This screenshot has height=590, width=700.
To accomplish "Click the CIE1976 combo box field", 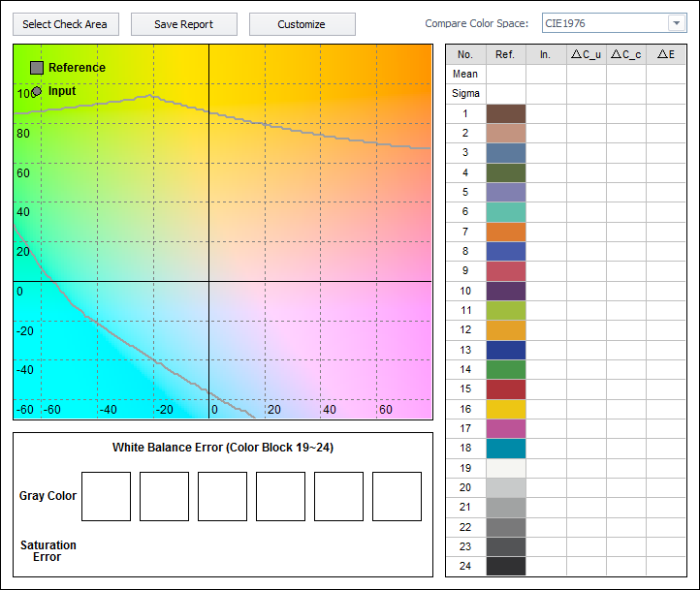I will [x=602, y=23].
